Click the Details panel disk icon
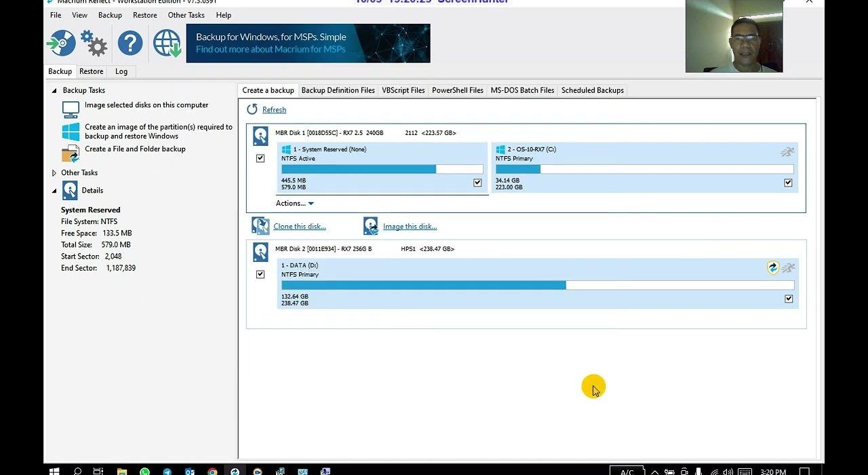This screenshot has width=868, height=475. (70, 191)
